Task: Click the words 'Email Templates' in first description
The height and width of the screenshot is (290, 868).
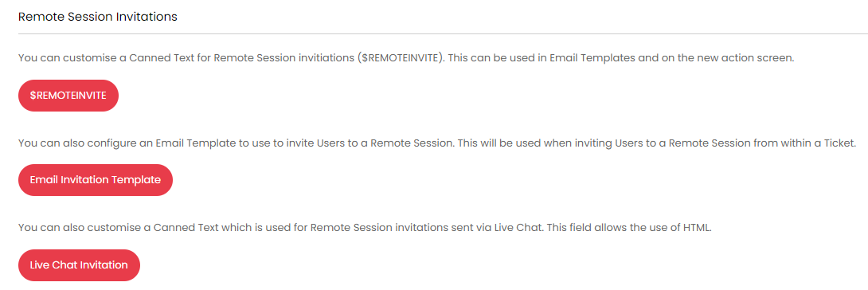Action: click(x=592, y=58)
